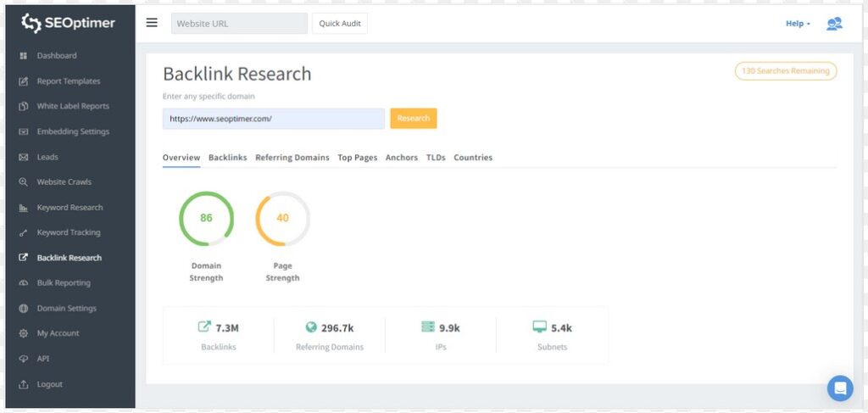The image size is (868, 413).
Task: Click the domain field with seoptimer.com URL
Action: pos(274,119)
